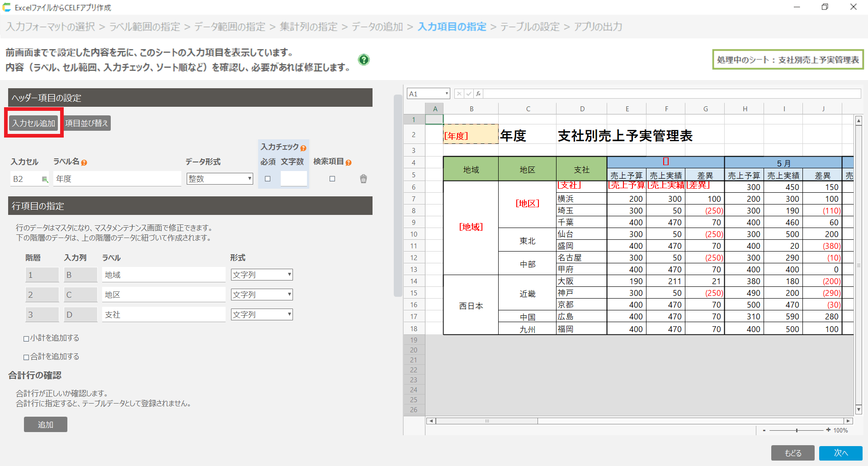Click the cell range picker icon in B2 field

coord(44,179)
